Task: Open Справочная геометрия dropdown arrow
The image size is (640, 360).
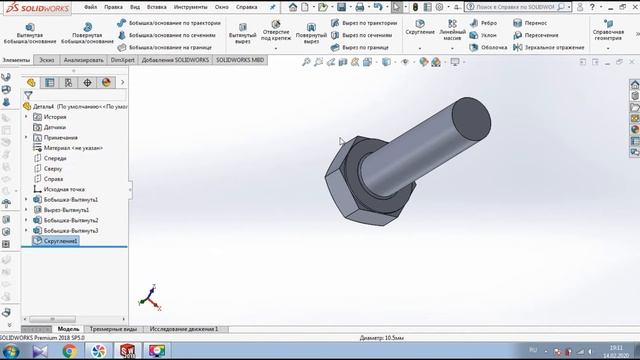Action: click(x=608, y=49)
